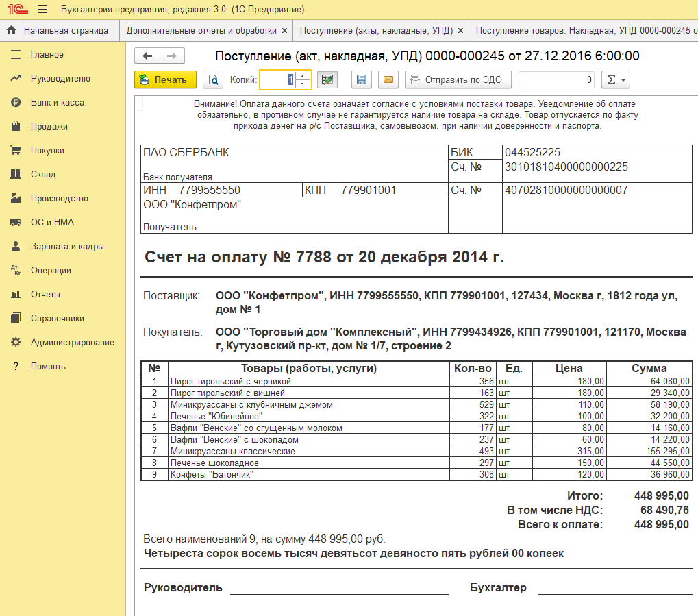The width and height of the screenshot is (698, 616).
Task: Close the Поступление (акты, накладные, УПД) tab
Action: pos(461,31)
